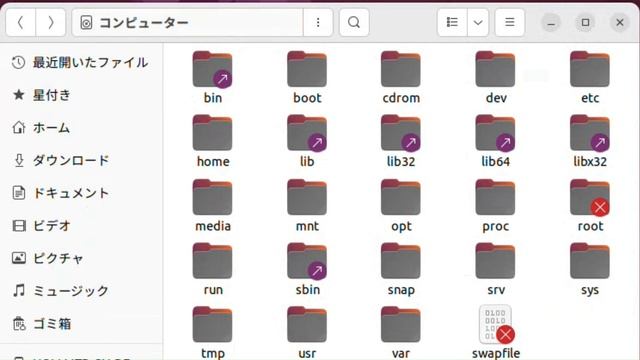Maximize the Files window

[x=585, y=22]
